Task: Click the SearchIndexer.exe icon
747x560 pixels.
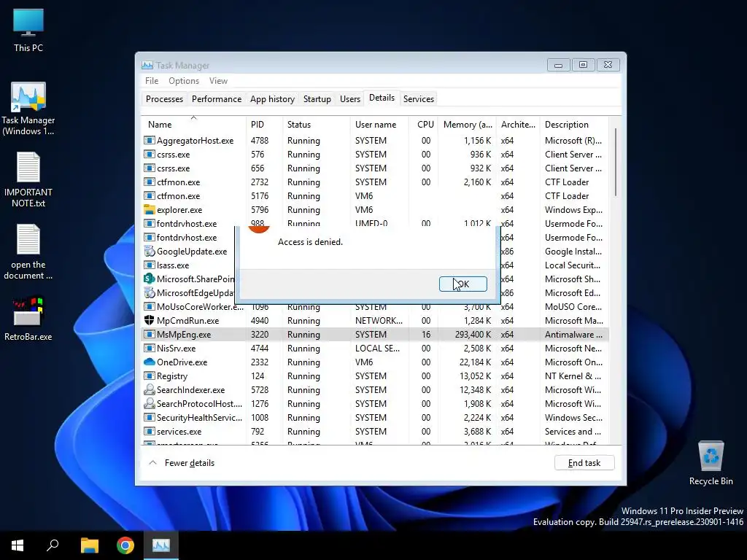Action: [149, 389]
